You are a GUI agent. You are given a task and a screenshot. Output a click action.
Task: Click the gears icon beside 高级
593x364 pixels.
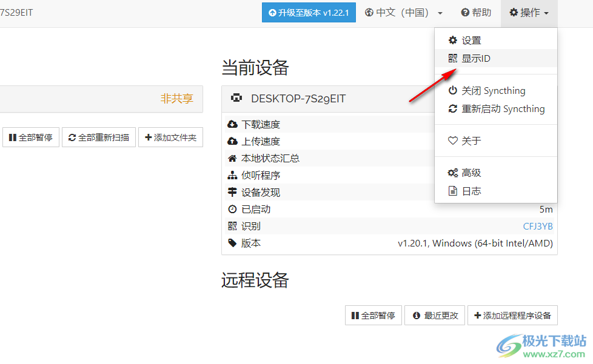pos(453,173)
